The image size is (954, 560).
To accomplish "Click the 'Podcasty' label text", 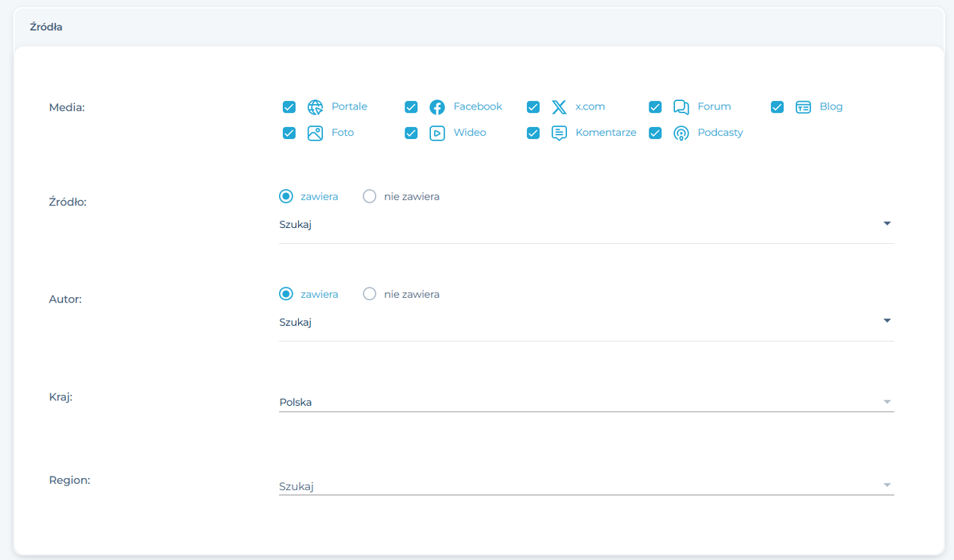I will coord(720,133).
